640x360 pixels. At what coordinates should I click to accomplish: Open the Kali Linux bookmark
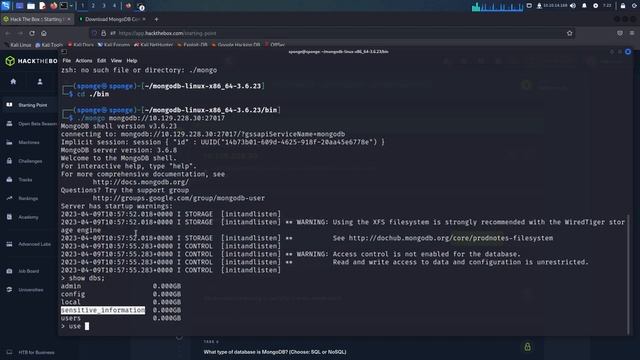point(18,45)
